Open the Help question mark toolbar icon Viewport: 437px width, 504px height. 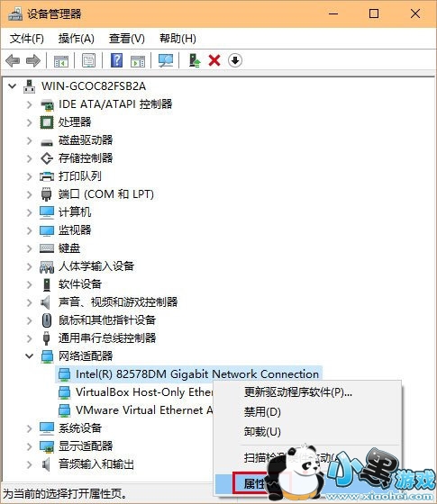click(x=116, y=60)
